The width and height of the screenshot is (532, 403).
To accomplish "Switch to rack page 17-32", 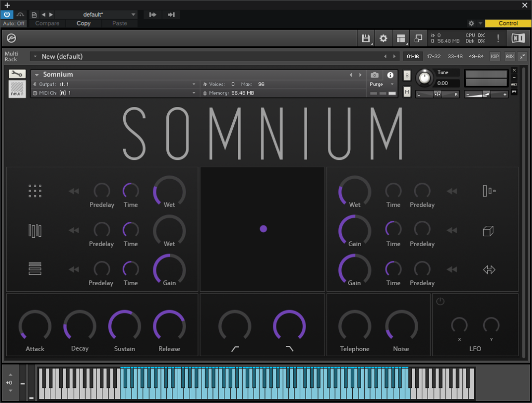I will pyautogui.click(x=434, y=56).
